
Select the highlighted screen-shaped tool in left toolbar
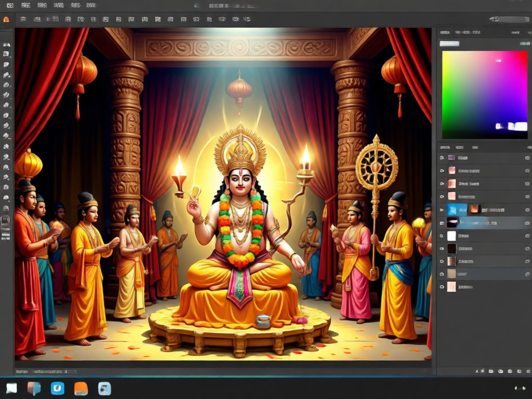pyautogui.click(x=5, y=220)
